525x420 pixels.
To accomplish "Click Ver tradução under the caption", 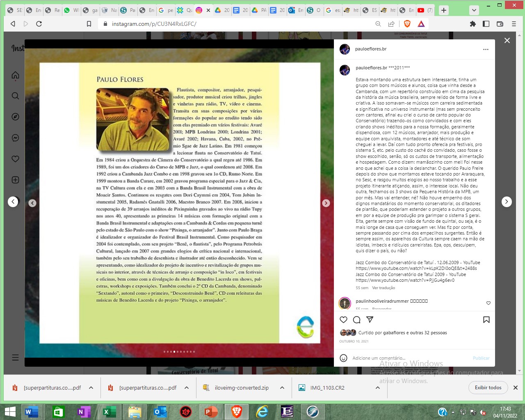I will coord(383,288).
